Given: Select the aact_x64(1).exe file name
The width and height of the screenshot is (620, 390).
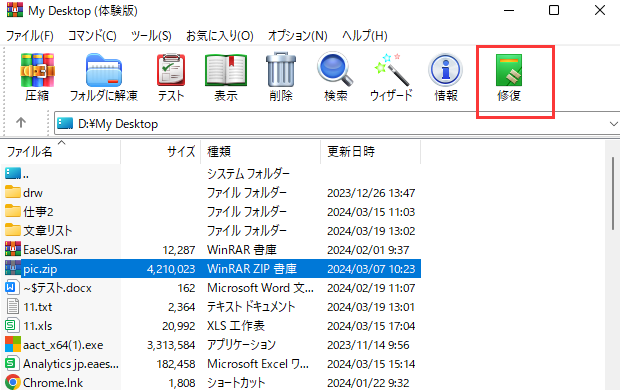Looking at the screenshot, I should tap(63, 345).
